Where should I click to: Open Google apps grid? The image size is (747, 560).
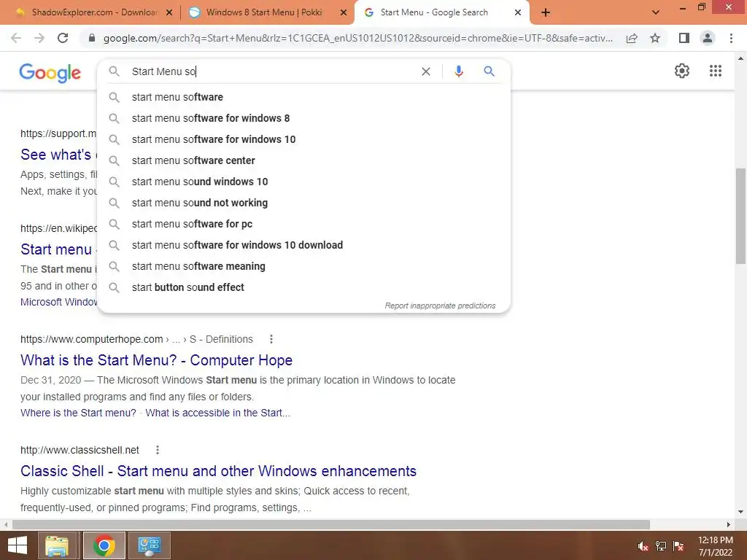coord(715,71)
